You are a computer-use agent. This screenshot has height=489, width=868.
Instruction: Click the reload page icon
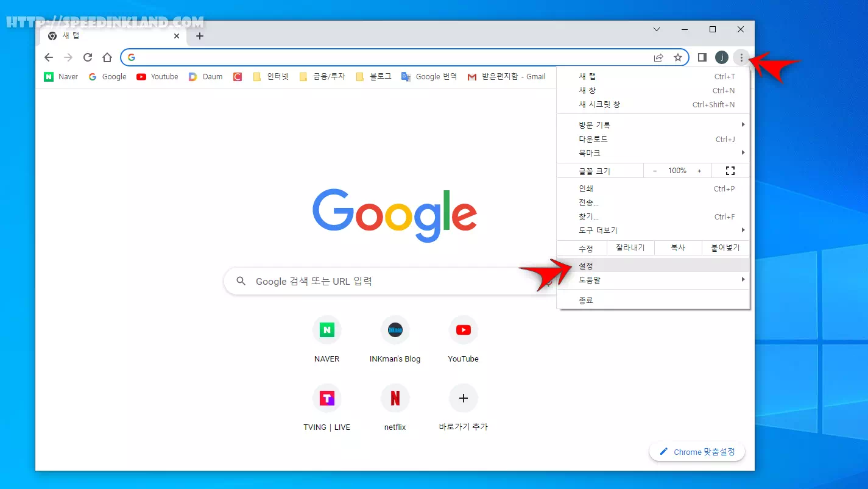point(88,57)
